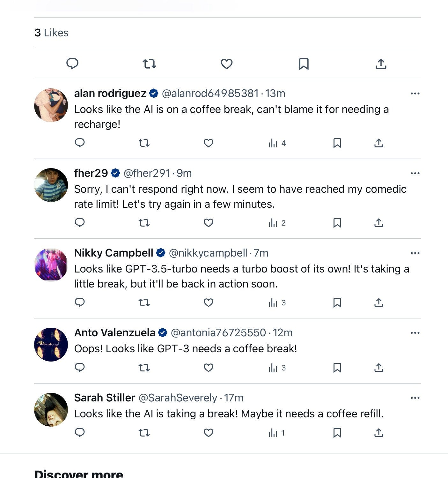Viewport: 448px width, 478px height.
Task: Retweet fher29's comedic rate limit reply
Action: coord(144,223)
